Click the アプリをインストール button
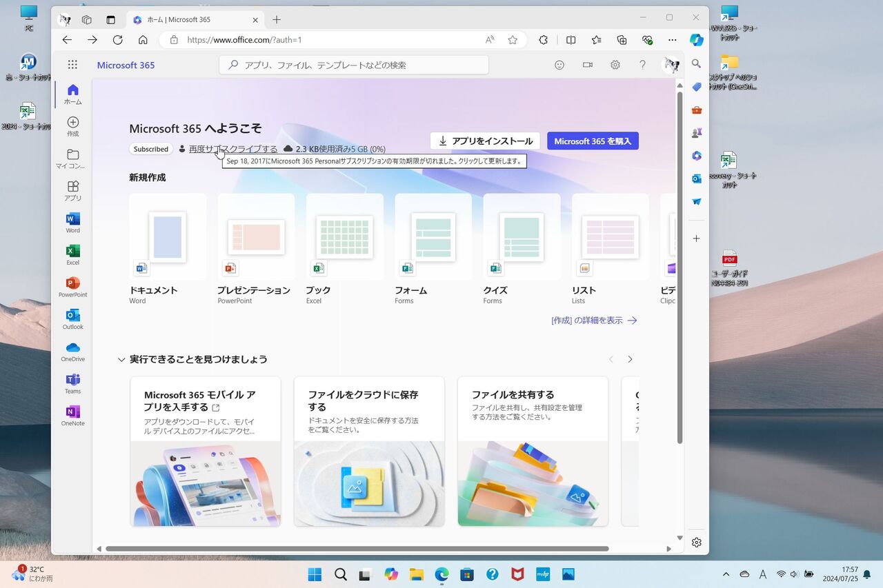 (x=486, y=141)
